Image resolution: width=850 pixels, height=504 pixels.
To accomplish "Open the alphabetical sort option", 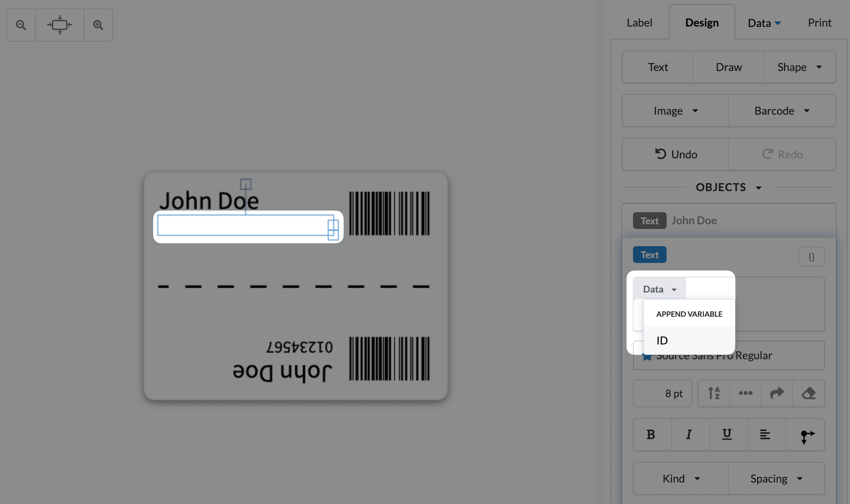I will [x=714, y=393].
